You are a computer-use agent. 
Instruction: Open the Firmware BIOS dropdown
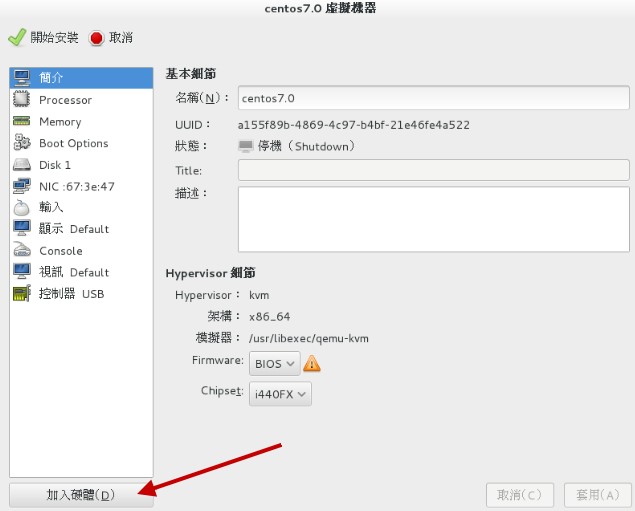[274, 364]
